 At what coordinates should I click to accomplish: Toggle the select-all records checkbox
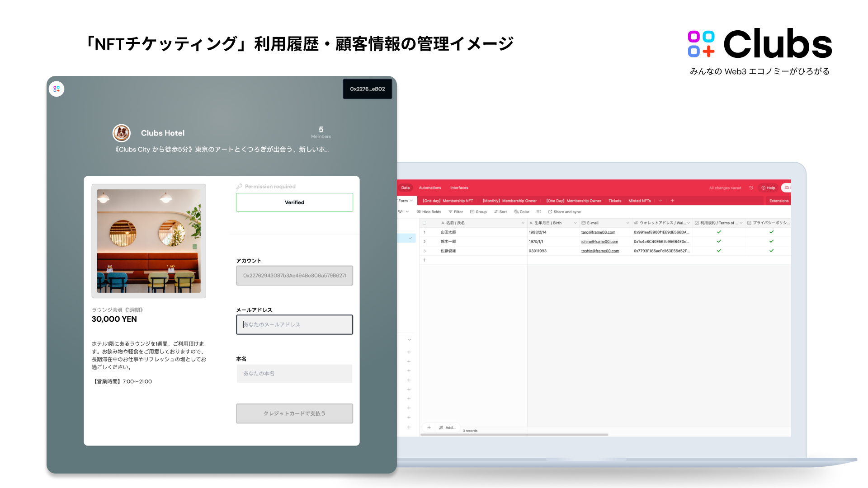pos(424,223)
